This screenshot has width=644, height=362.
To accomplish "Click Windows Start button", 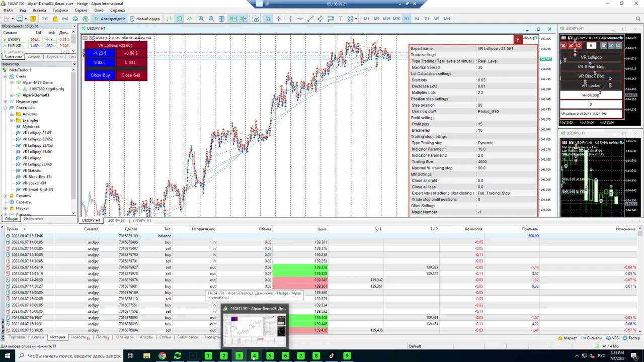I will click(x=8, y=356).
